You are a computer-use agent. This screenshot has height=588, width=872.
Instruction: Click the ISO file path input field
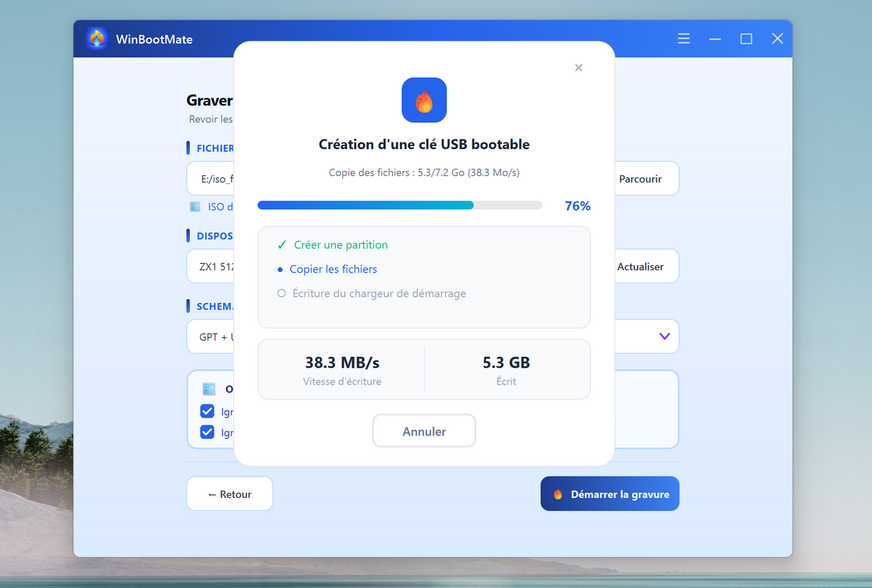pos(211,179)
